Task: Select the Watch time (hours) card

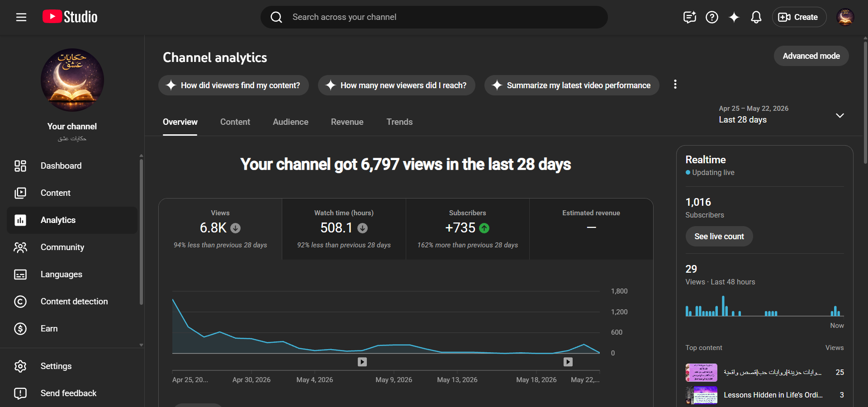Action: pyautogui.click(x=344, y=229)
